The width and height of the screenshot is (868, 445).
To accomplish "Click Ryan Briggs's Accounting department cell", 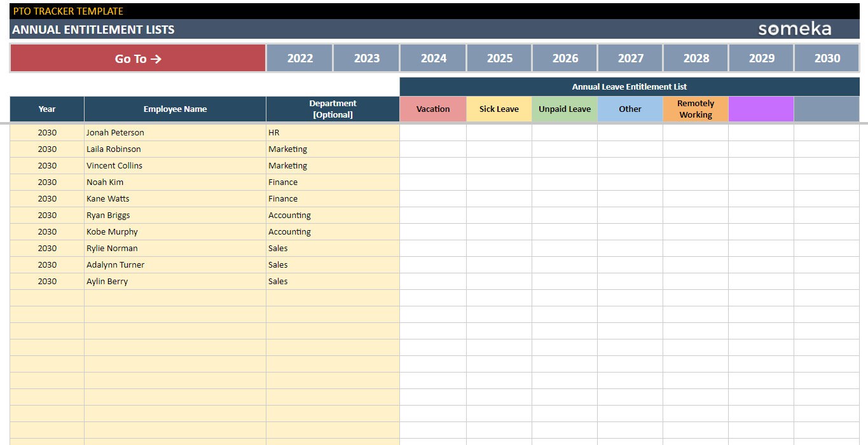I will click(x=333, y=215).
